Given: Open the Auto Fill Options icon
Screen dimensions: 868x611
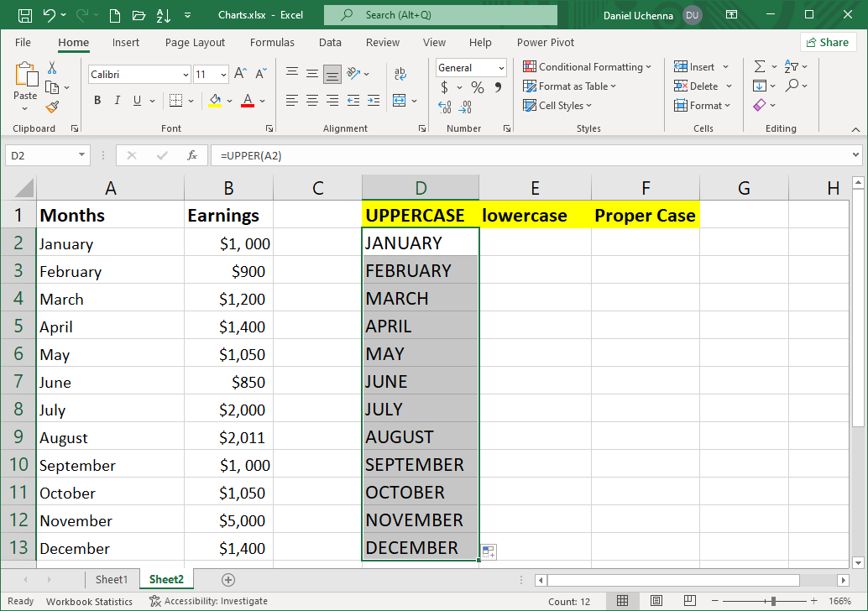Looking at the screenshot, I should tap(489, 551).
